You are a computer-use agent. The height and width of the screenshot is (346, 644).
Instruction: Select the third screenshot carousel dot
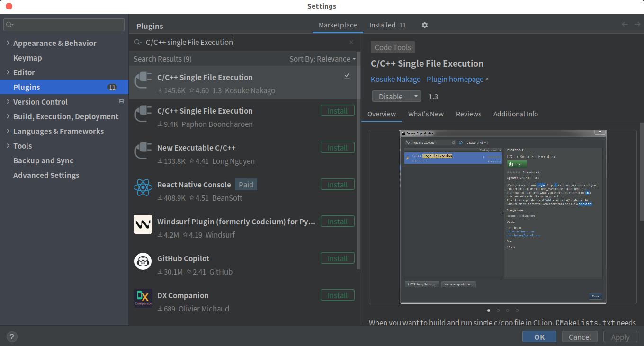[508, 311]
